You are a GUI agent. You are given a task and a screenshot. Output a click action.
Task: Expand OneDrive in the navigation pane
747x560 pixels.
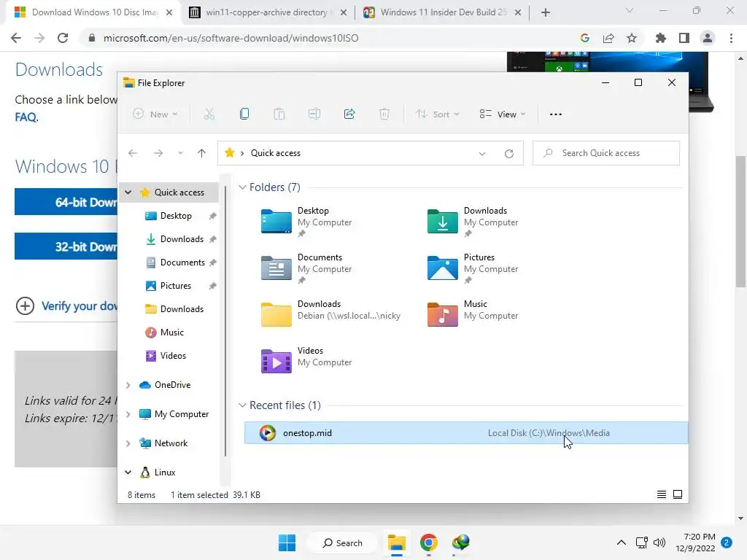click(128, 385)
